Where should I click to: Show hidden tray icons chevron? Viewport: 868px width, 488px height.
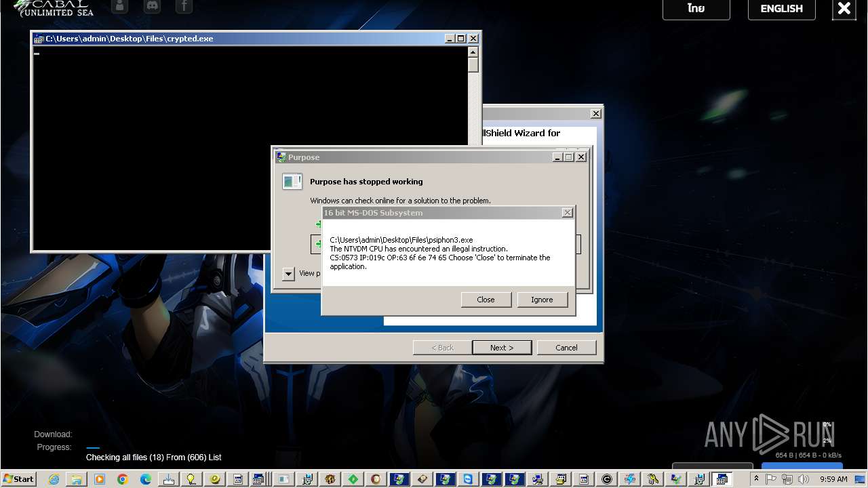756,479
